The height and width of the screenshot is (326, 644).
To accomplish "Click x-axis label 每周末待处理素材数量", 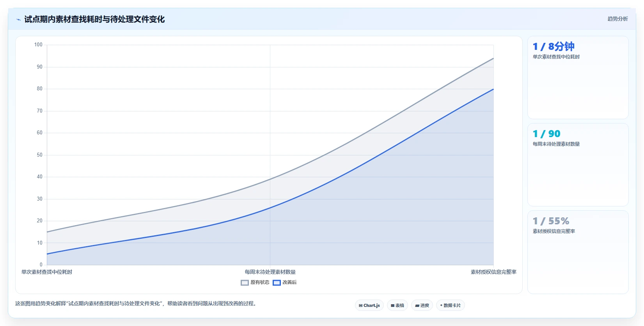I will click(x=270, y=272).
